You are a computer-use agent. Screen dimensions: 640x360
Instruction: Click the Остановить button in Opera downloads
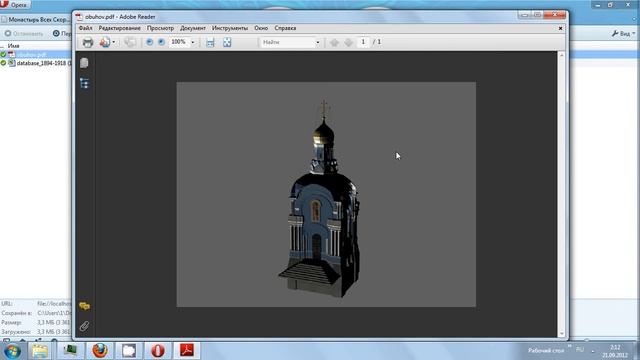pos(24,33)
